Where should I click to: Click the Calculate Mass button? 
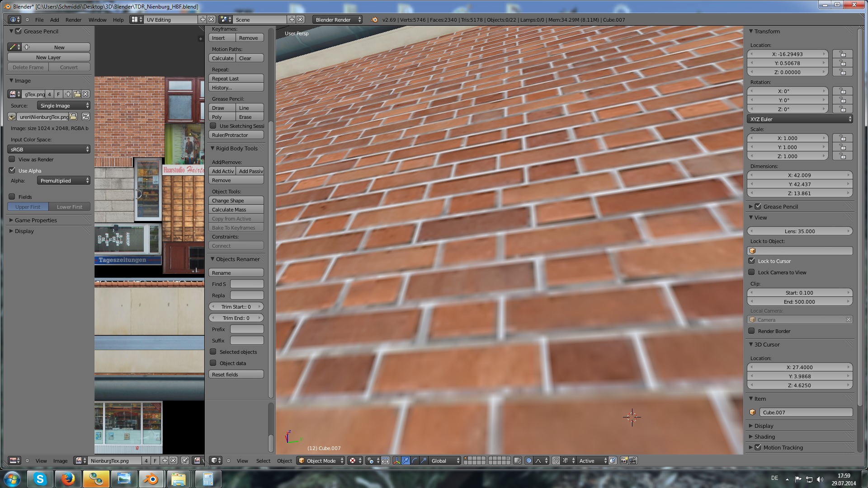coord(236,210)
